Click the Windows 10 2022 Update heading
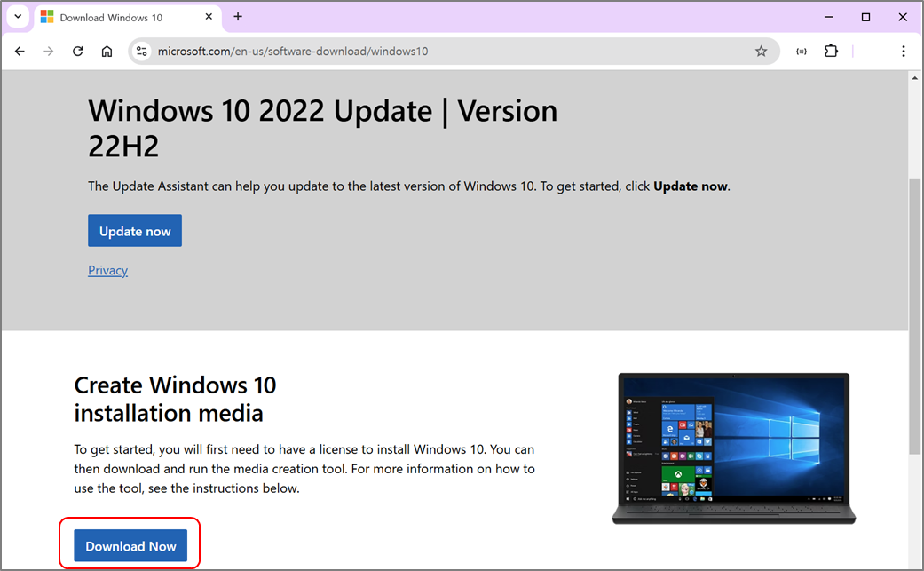This screenshot has width=924, height=571. [323, 128]
